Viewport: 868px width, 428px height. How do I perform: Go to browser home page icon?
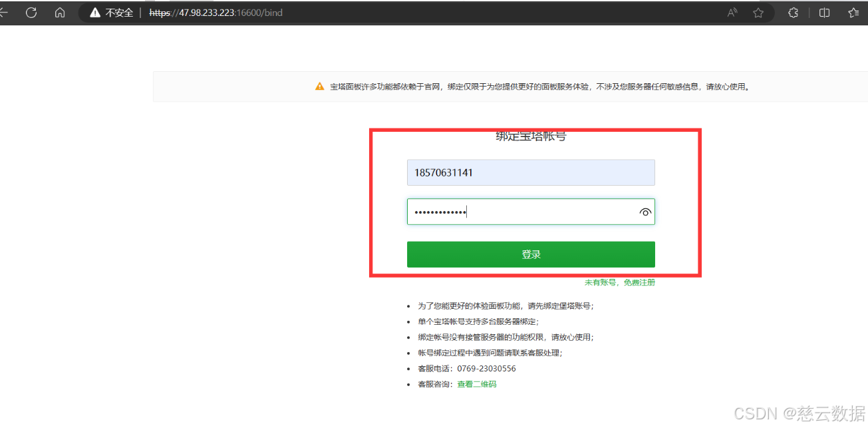pos(60,13)
